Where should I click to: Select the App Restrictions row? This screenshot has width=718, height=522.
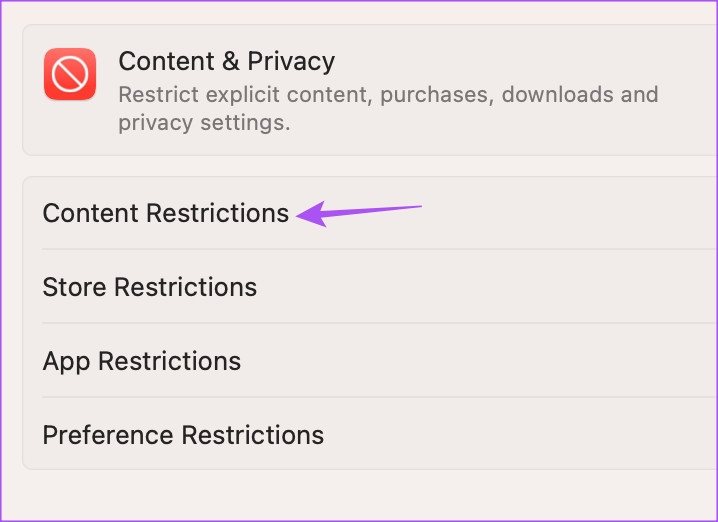(141, 361)
